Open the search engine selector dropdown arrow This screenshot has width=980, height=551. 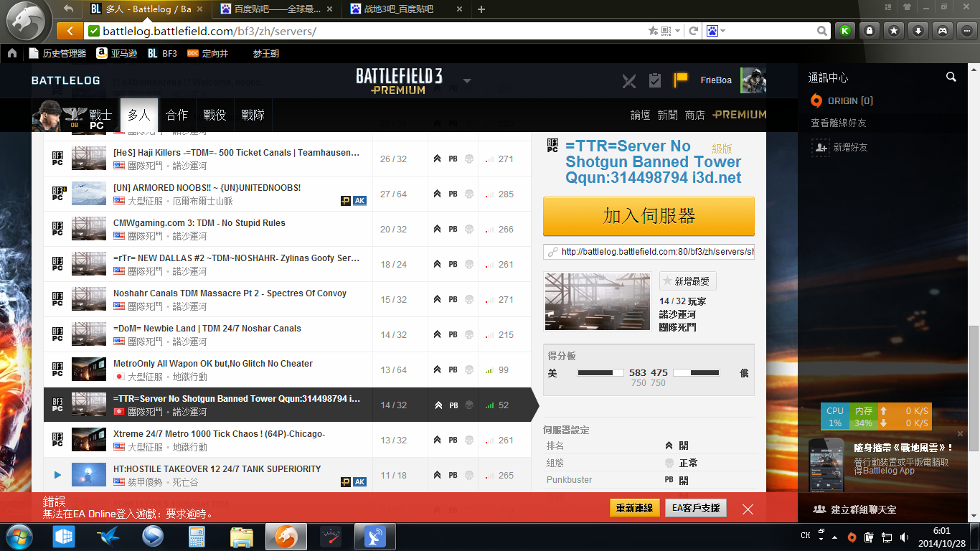coord(722,31)
